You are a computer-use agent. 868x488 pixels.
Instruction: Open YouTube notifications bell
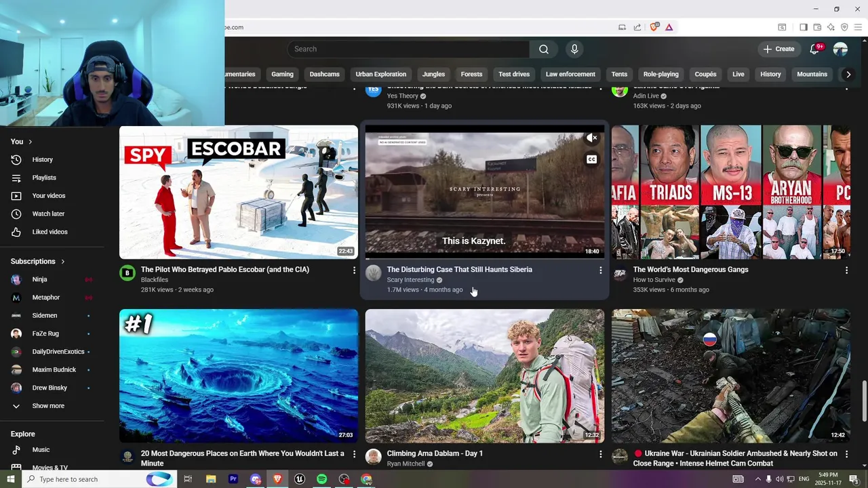(x=814, y=49)
